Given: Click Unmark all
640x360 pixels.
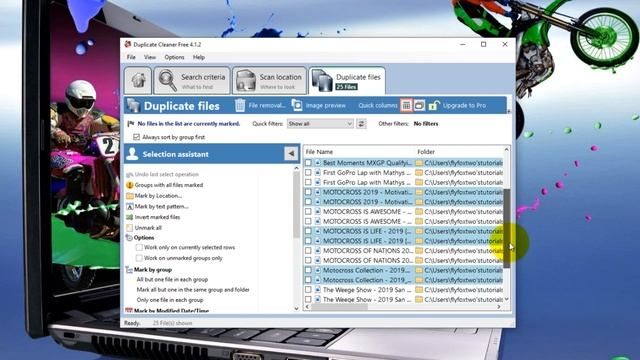Looking at the screenshot, I should tap(144, 228).
